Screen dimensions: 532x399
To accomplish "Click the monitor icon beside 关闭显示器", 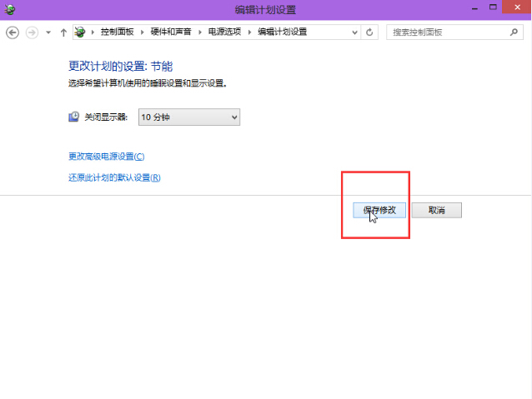I will [73, 117].
